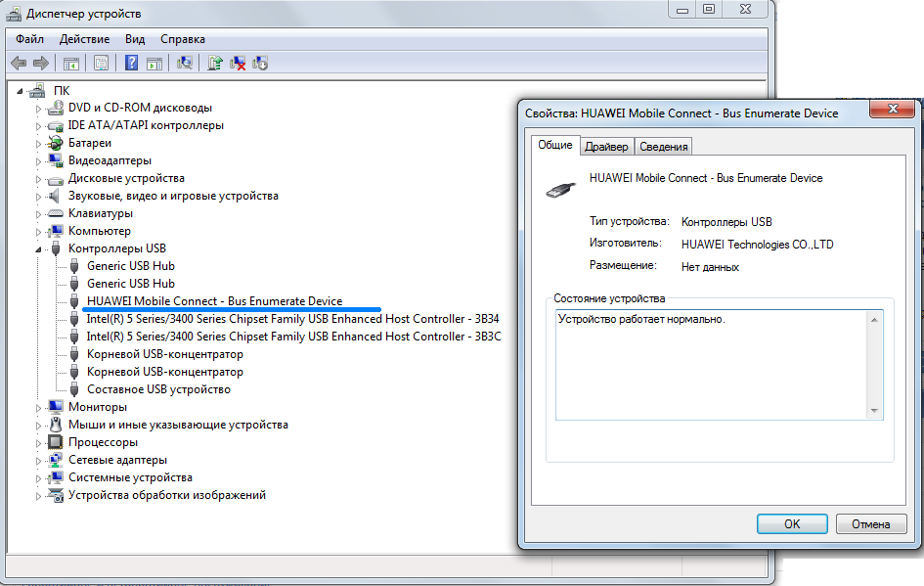The width and height of the screenshot is (924, 586).
Task: Open the Вид menu
Action: pos(135,39)
